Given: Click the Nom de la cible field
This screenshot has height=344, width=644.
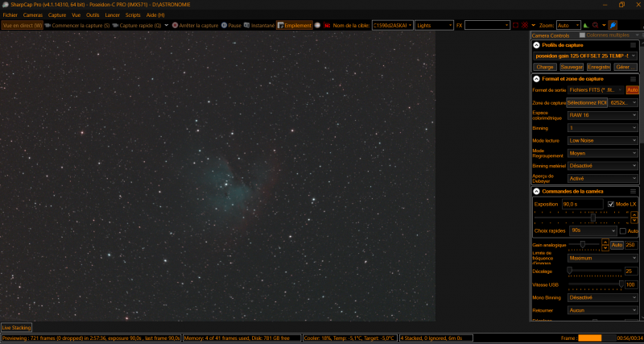Looking at the screenshot, I should click(x=392, y=25).
